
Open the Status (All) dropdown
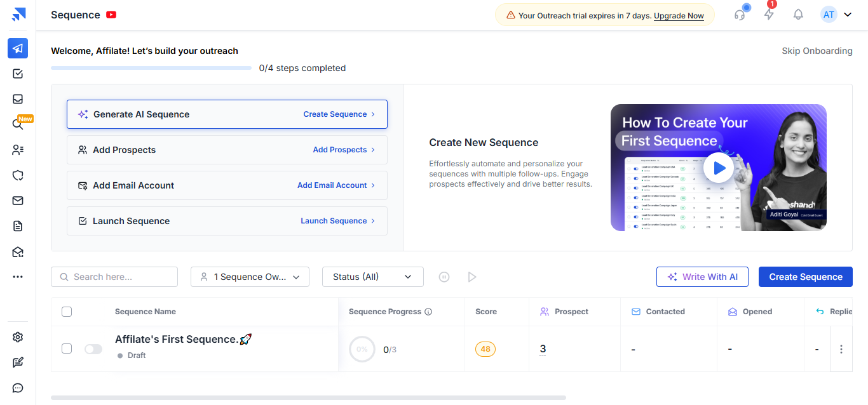[373, 277]
